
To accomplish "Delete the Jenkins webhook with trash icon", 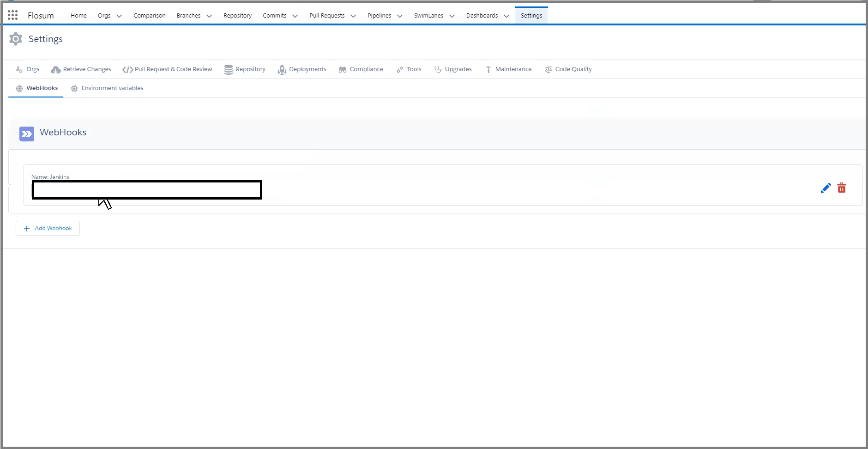I will (x=842, y=188).
